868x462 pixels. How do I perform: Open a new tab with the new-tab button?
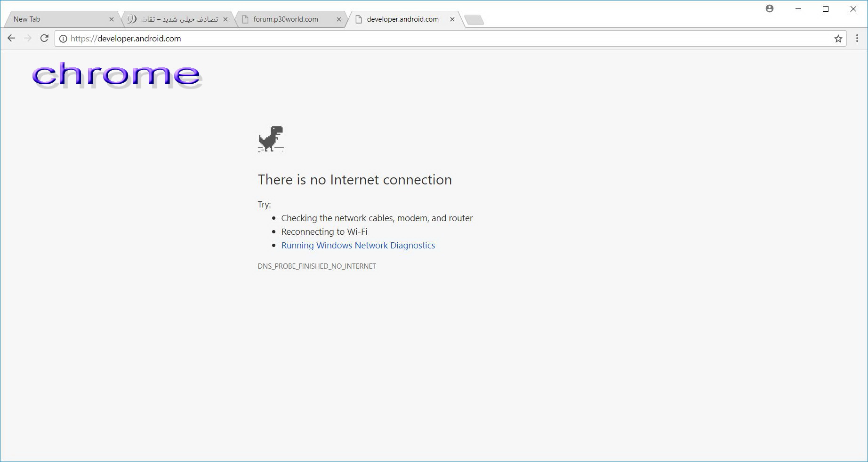(474, 20)
